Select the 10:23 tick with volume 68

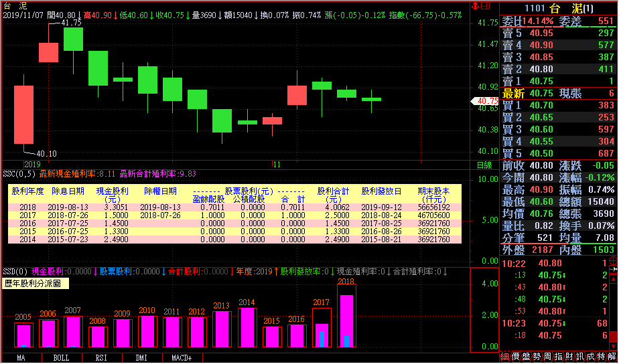pos(555,323)
